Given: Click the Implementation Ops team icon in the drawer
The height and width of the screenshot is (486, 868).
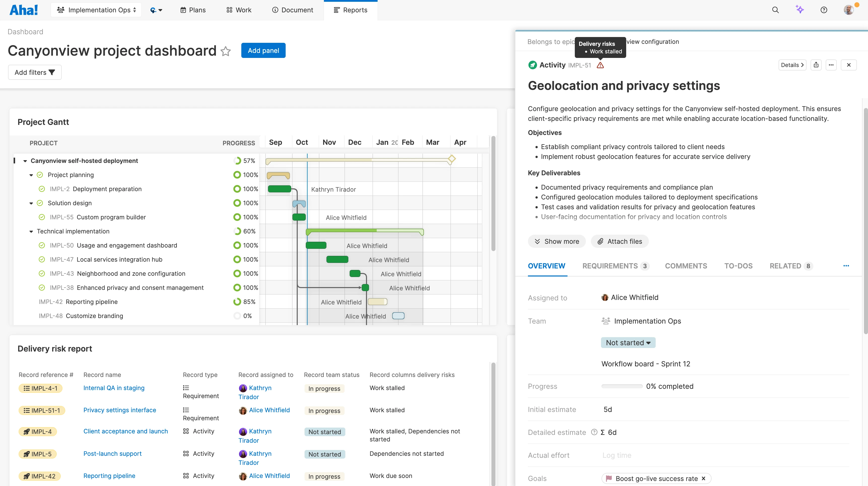Looking at the screenshot, I should [x=605, y=321].
